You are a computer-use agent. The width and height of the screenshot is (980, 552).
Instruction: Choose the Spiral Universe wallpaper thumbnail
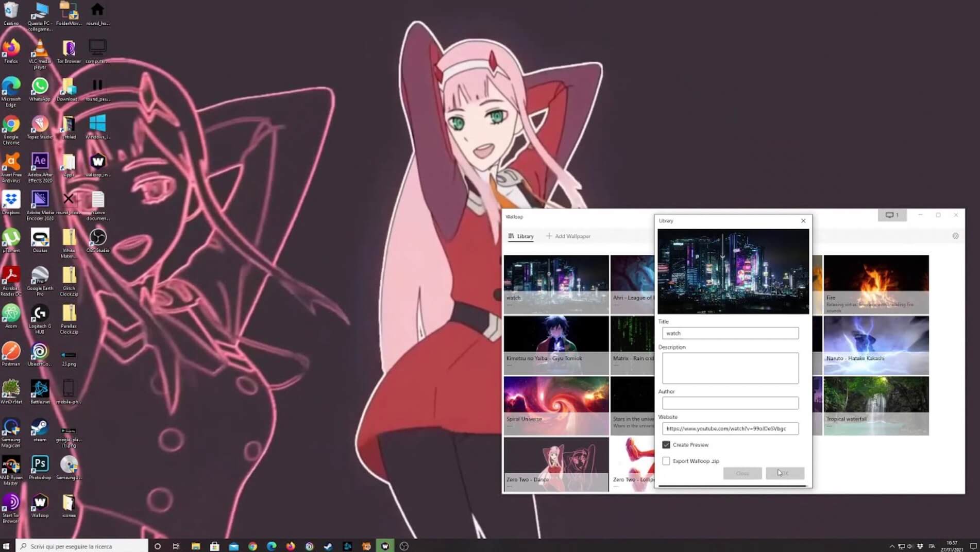(556, 405)
